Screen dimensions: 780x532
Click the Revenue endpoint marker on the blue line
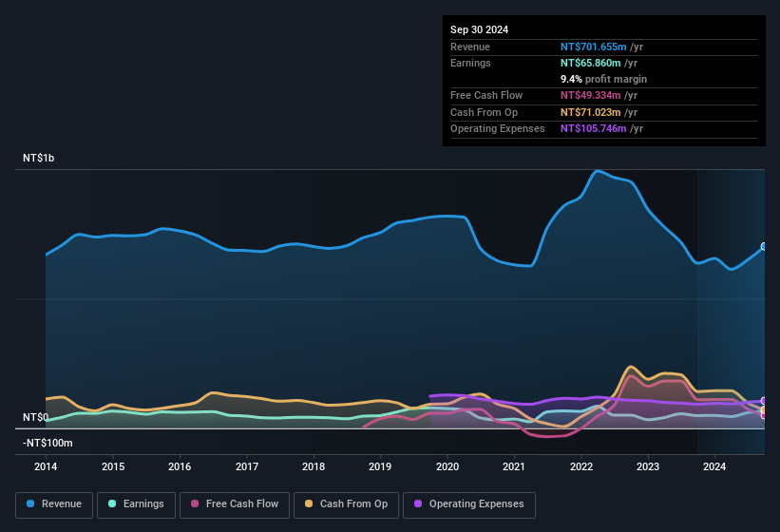(764, 247)
